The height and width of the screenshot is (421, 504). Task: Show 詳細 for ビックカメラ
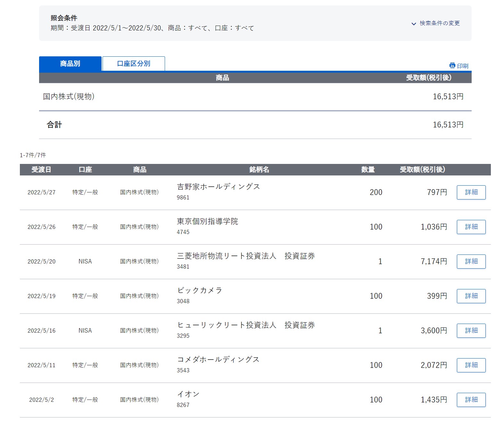[471, 296]
